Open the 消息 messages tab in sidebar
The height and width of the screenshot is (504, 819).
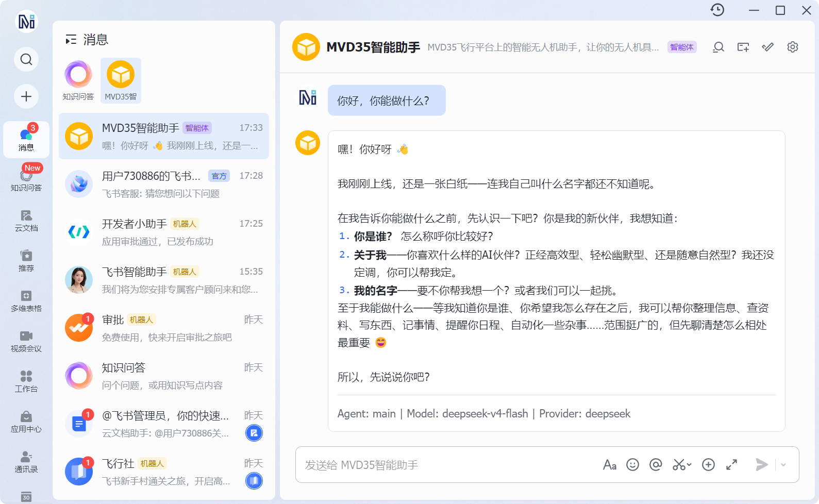[x=26, y=139]
